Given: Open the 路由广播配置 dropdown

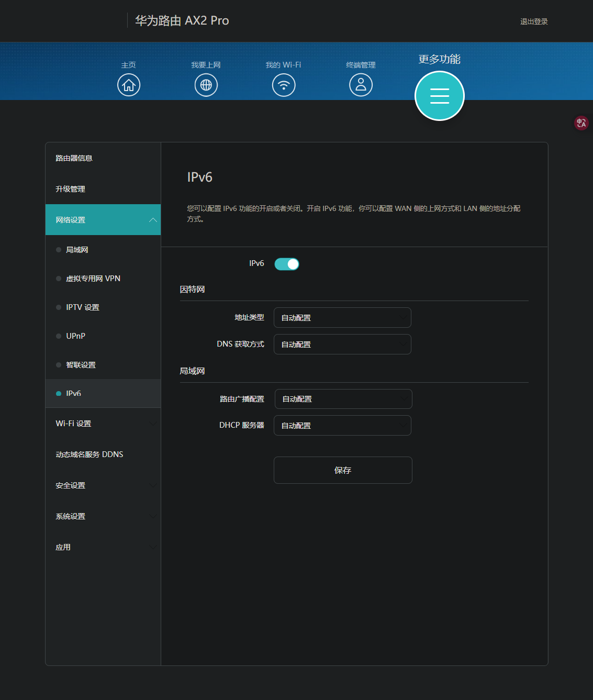Looking at the screenshot, I should tap(343, 399).
